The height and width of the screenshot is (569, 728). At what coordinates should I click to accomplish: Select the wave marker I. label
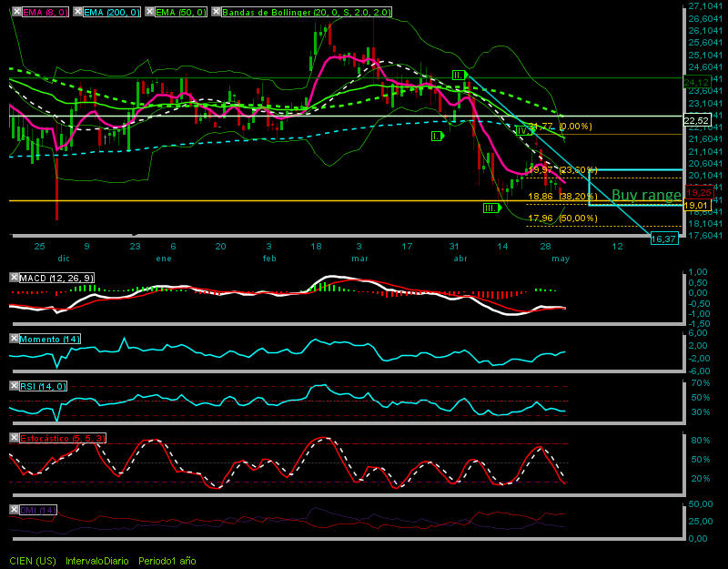(437, 136)
